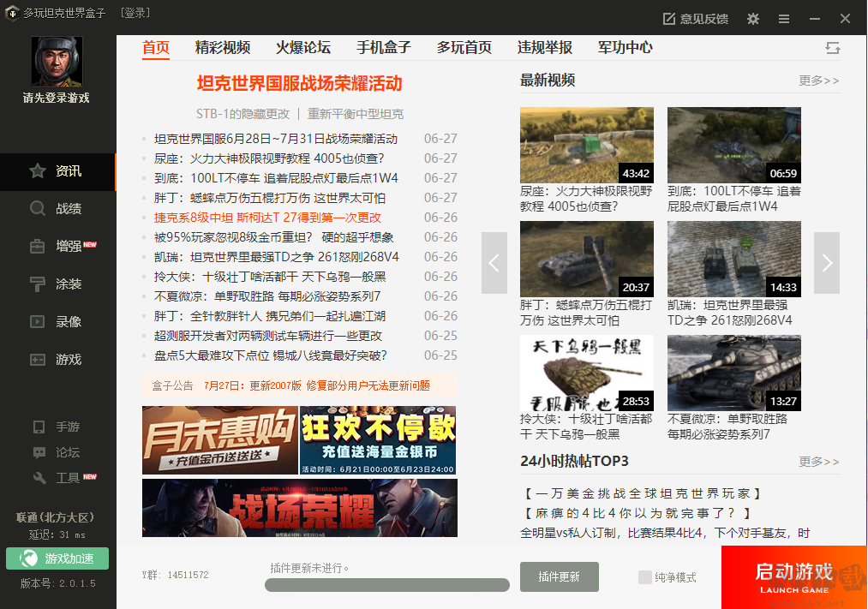Open news 胖丁:全针教胖针人

click(270, 316)
